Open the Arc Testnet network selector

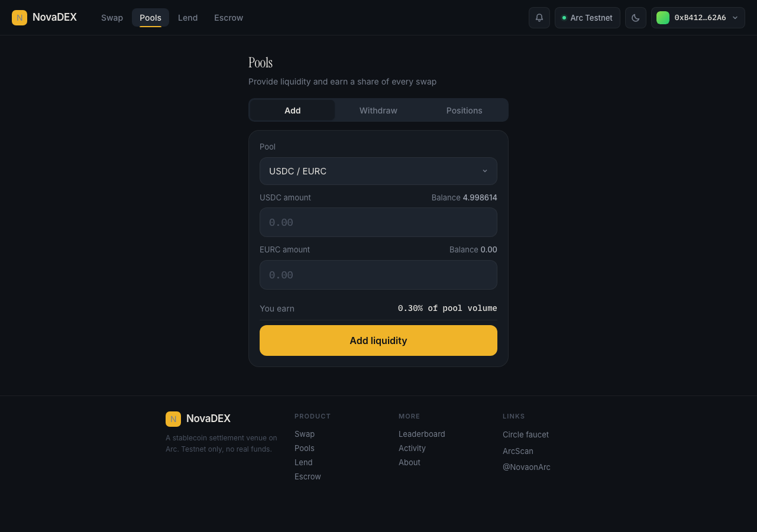(587, 18)
